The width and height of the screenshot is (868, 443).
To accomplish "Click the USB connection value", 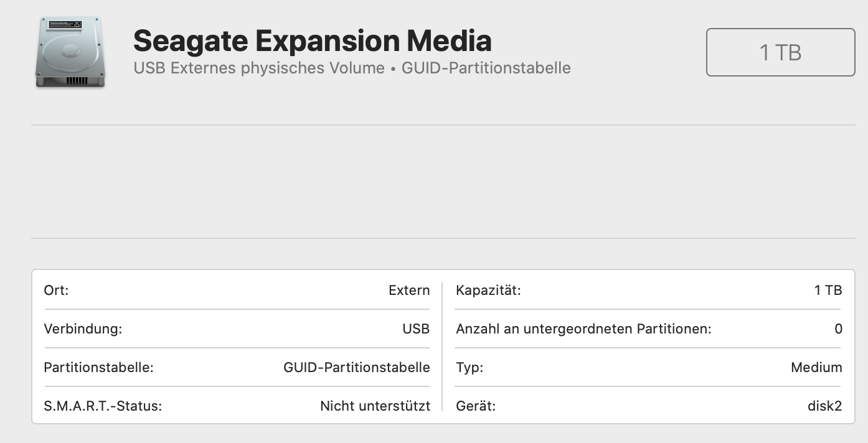I will point(416,329).
